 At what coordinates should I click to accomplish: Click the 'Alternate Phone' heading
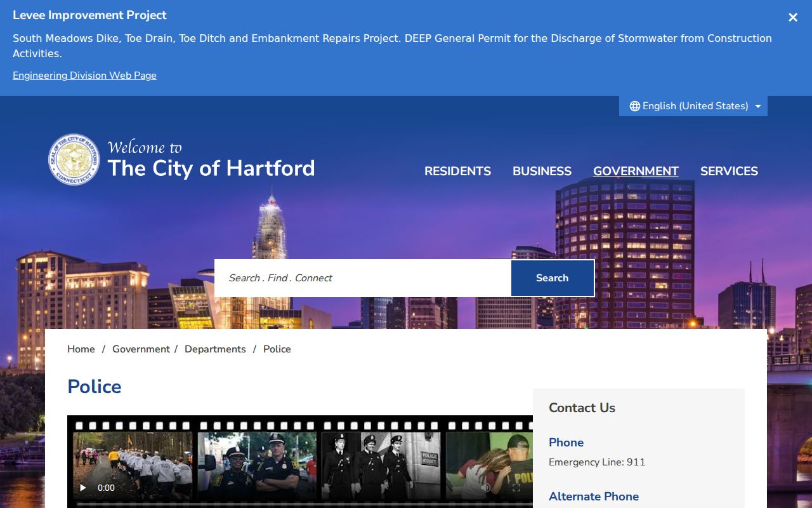click(594, 497)
